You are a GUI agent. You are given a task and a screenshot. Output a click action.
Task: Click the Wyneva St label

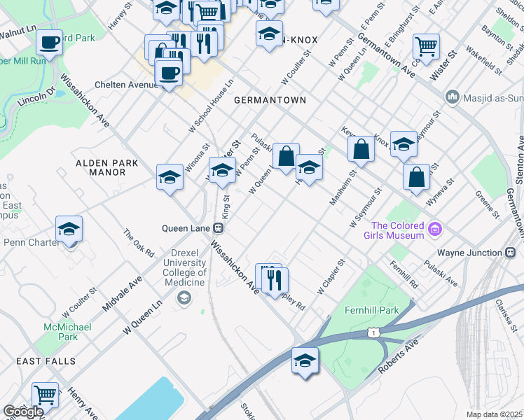point(440,192)
